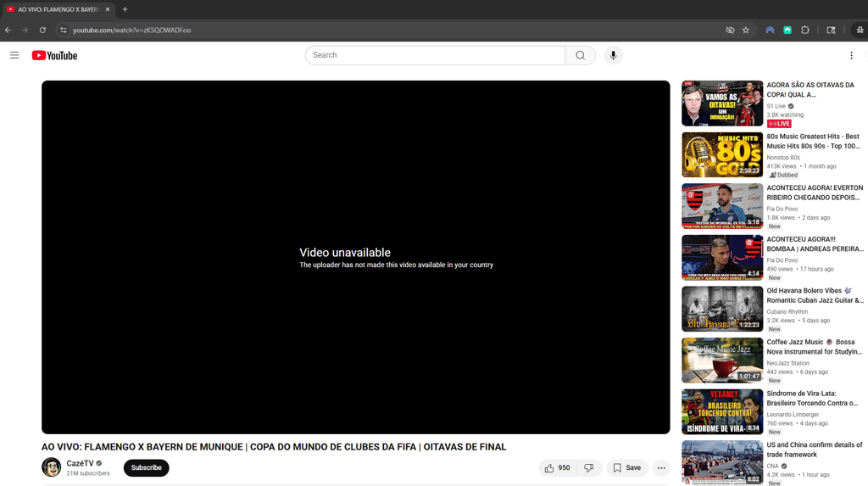Screen dimensions: 868x486
Task: Visit the CNA channel link
Action: [x=773, y=466]
